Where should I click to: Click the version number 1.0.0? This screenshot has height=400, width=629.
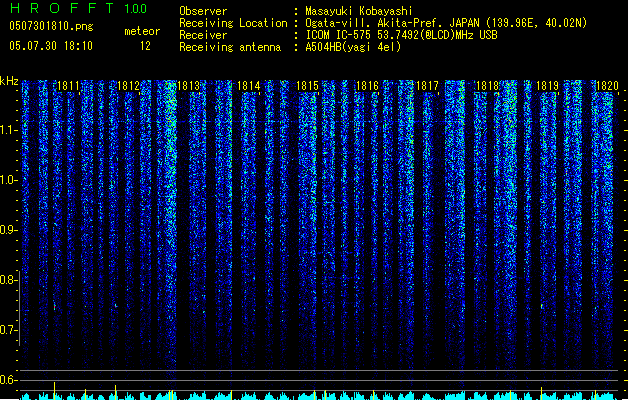click(x=136, y=8)
